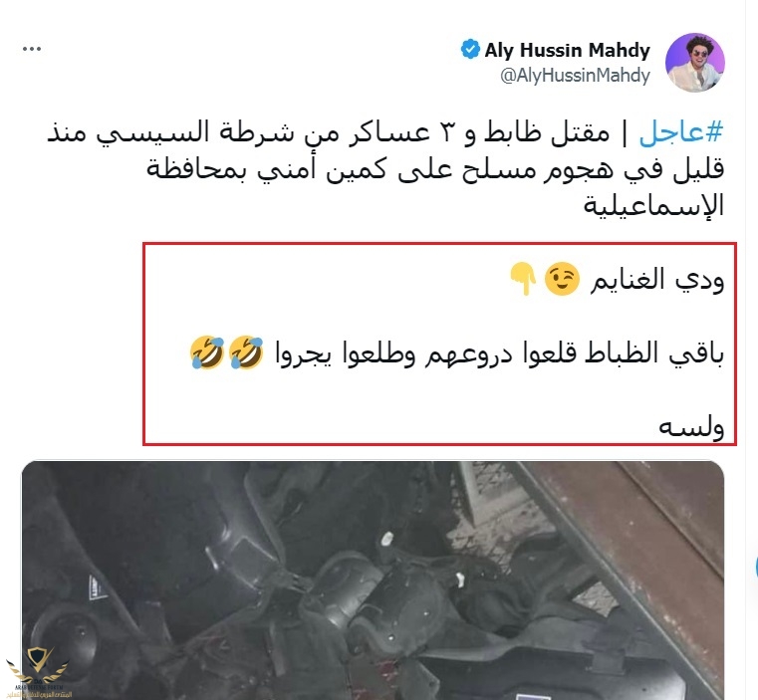
Task: Open the attached tweet photo
Action: 373,581
